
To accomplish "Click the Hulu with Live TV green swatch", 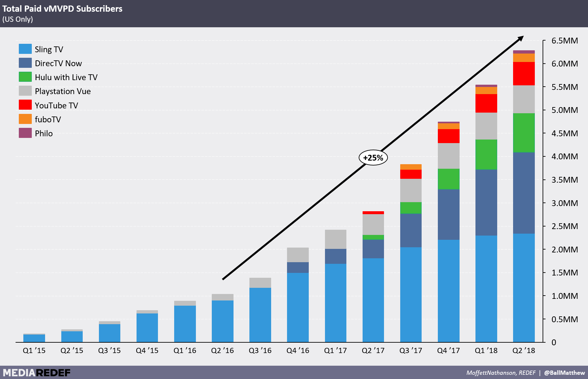I will click(25, 77).
